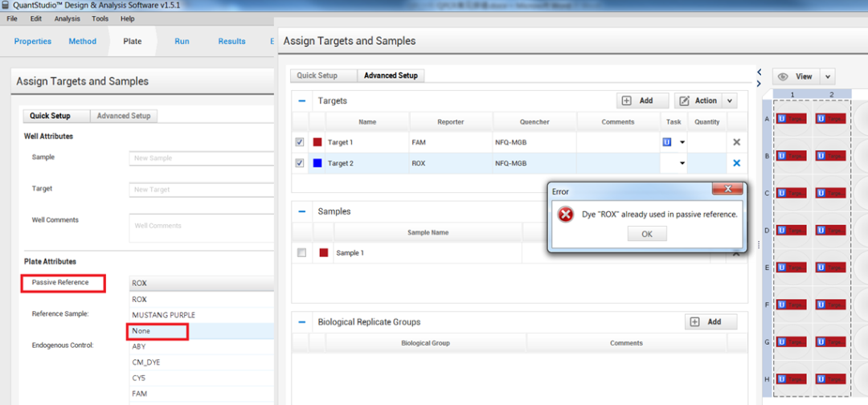Image resolution: width=868 pixels, height=405 pixels.
Task: Choose CM_DYE from the dropdown list
Action: pyautogui.click(x=202, y=362)
